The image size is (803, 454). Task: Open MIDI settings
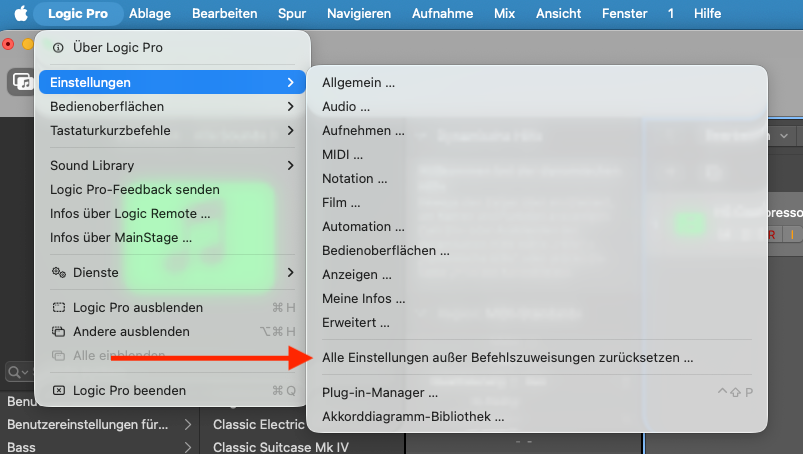(537, 155)
